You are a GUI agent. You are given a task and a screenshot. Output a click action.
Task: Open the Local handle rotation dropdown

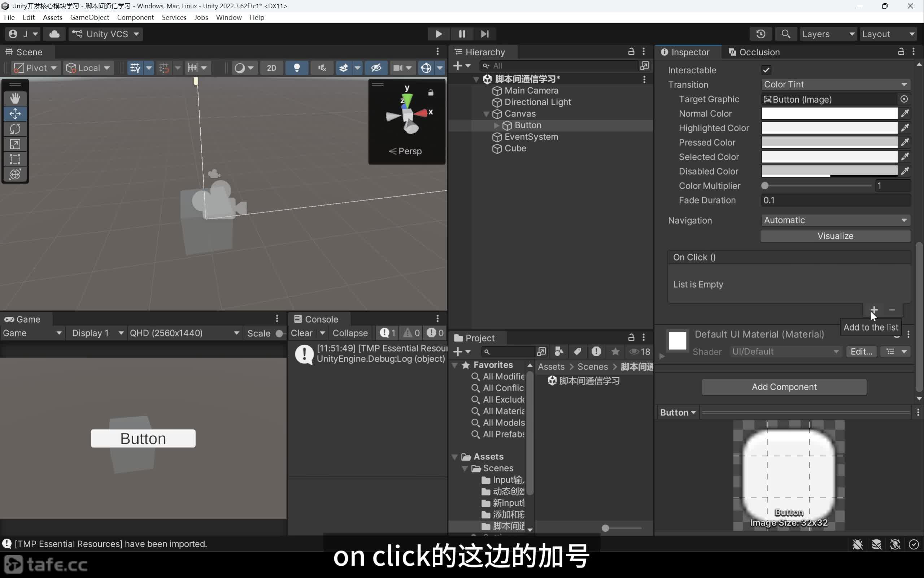click(88, 68)
